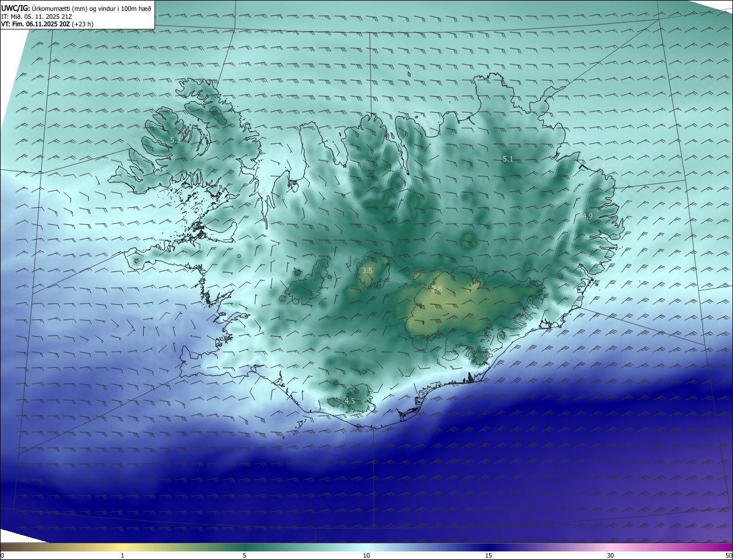Click the "10" tick on the color scale
Screen dimensions: 733x560
366,555
